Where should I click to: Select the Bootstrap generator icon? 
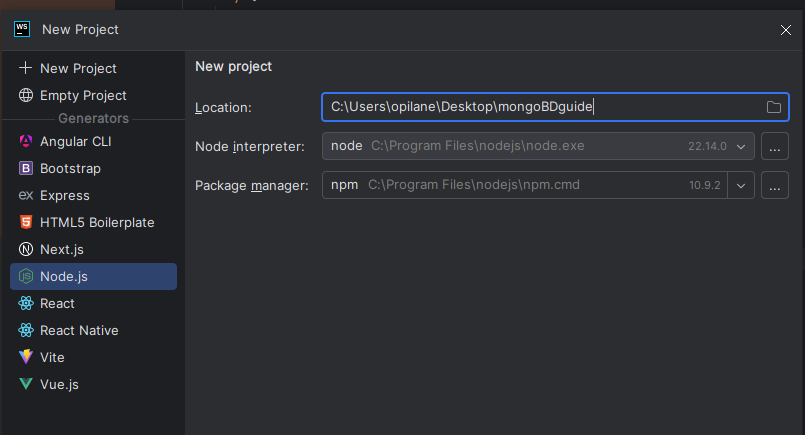click(x=26, y=168)
